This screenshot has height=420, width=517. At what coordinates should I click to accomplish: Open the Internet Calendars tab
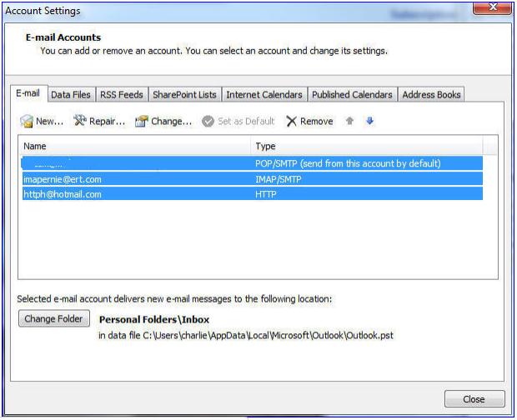(x=264, y=95)
